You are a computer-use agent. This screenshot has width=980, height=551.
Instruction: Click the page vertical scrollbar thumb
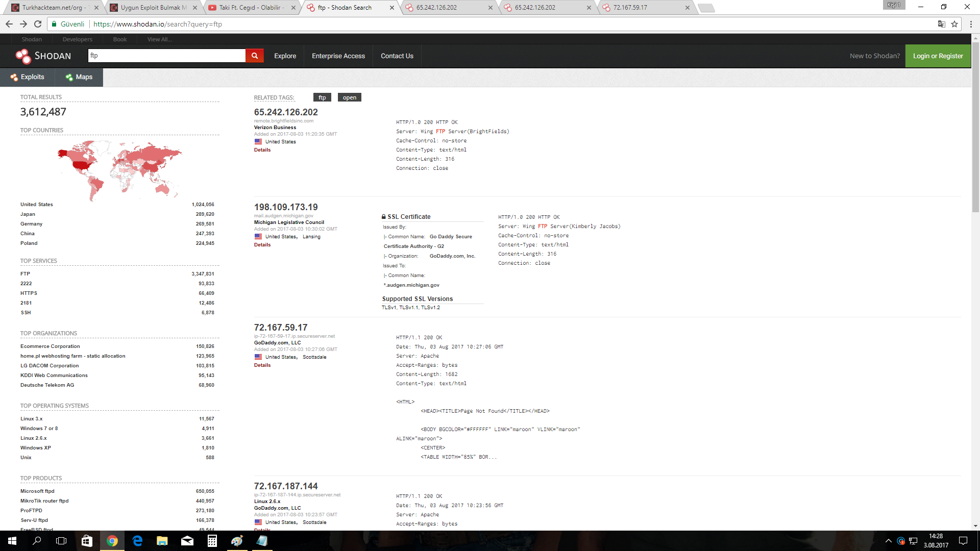pyautogui.click(x=975, y=127)
